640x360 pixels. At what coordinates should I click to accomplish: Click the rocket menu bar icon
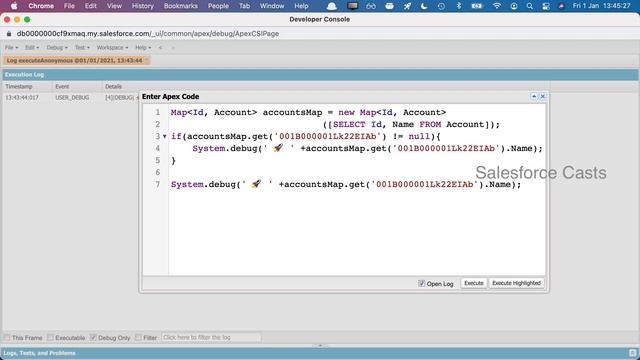click(x=407, y=6)
